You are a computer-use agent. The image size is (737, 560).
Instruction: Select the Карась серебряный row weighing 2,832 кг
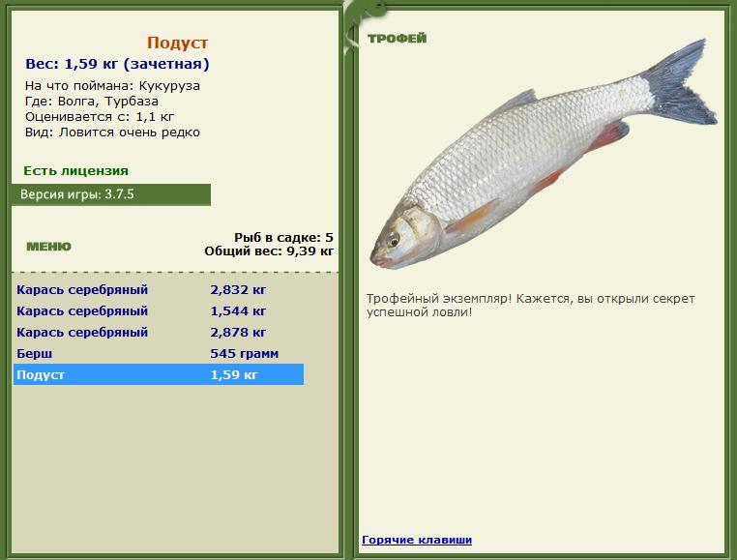(159, 289)
